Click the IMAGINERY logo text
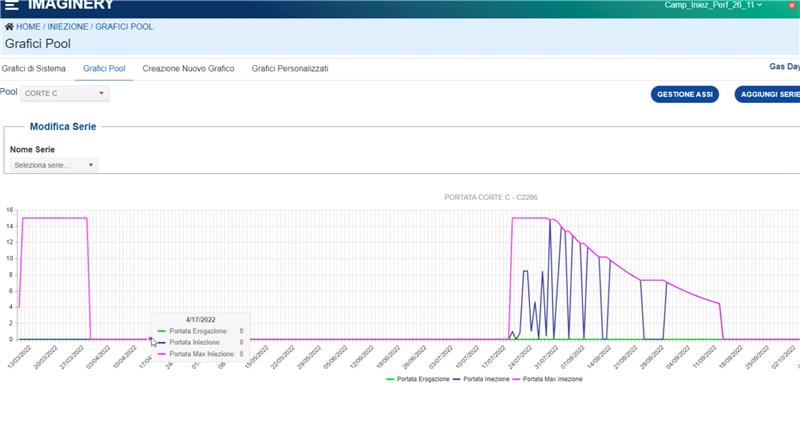Image resolution: width=800 pixels, height=448 pixels. (71, 5)
